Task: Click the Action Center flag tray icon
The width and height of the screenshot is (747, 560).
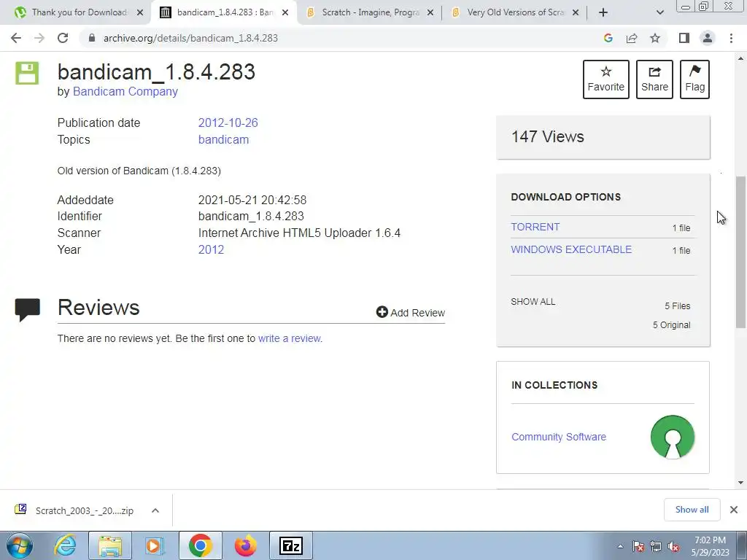Action: coord(638,546)
